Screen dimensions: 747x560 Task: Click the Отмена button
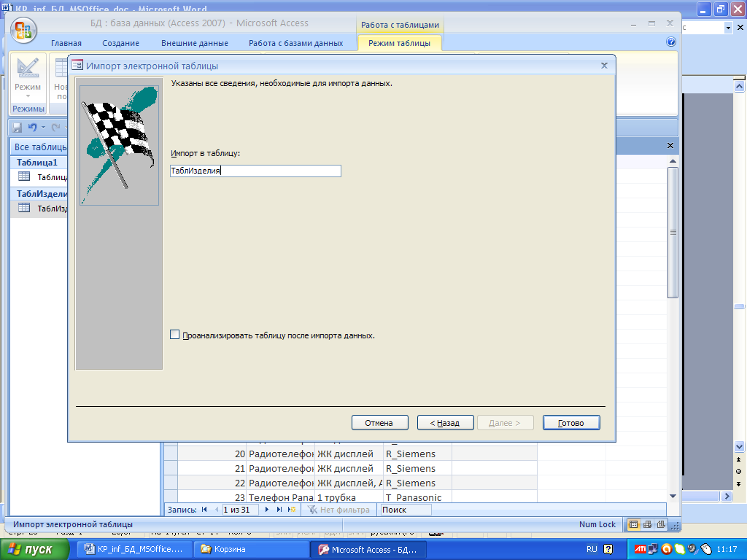pyautogui.click(x=379, y=423)
